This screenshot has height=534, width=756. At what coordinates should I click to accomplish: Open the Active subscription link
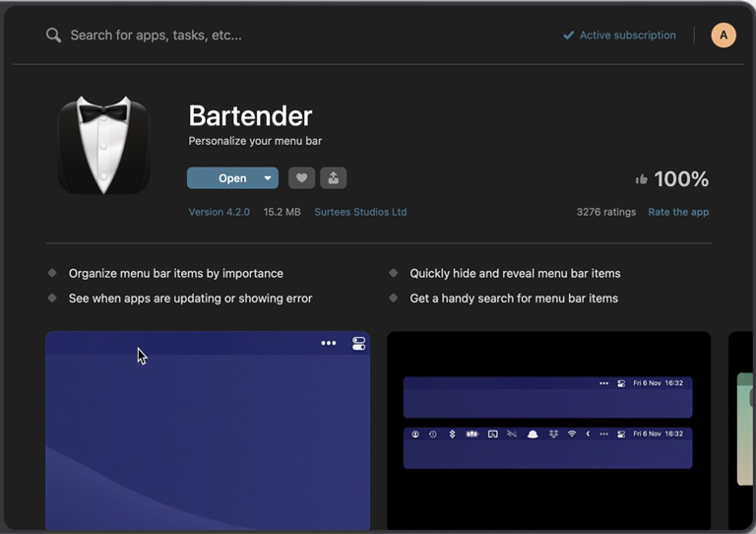[x=619, y=35]
